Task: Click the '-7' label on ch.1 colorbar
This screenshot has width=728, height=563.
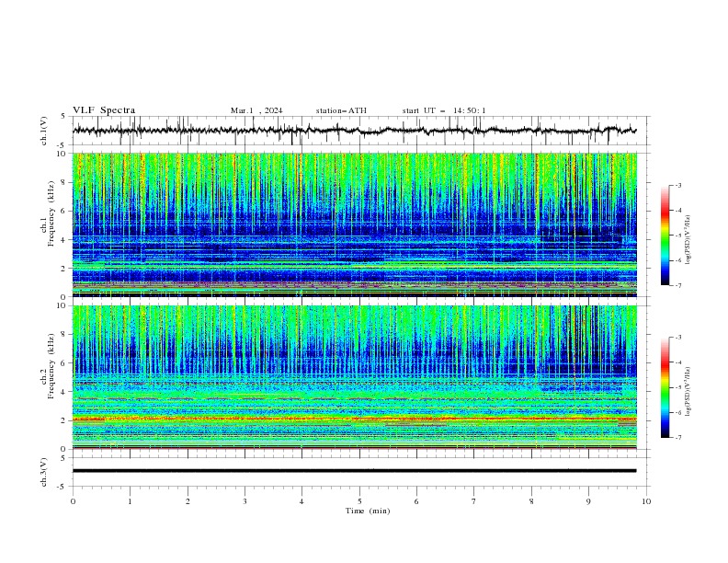Action: tap(678, 285)
